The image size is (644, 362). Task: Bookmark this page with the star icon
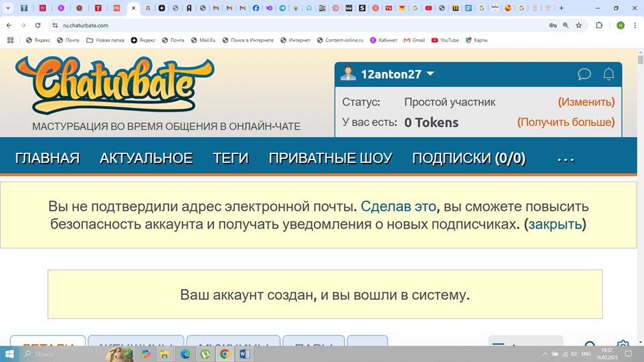pyautogui.click(x=579, y=25)
